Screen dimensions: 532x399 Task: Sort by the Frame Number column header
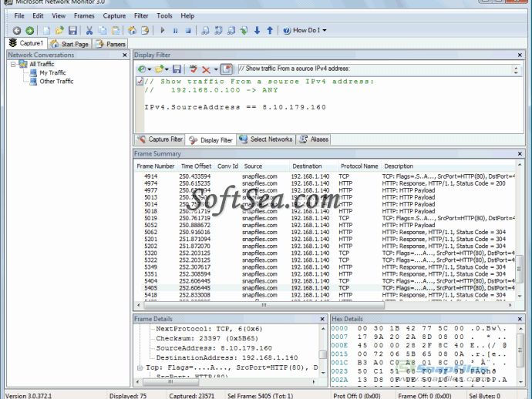pyautogui.click(x=156, y=166)
